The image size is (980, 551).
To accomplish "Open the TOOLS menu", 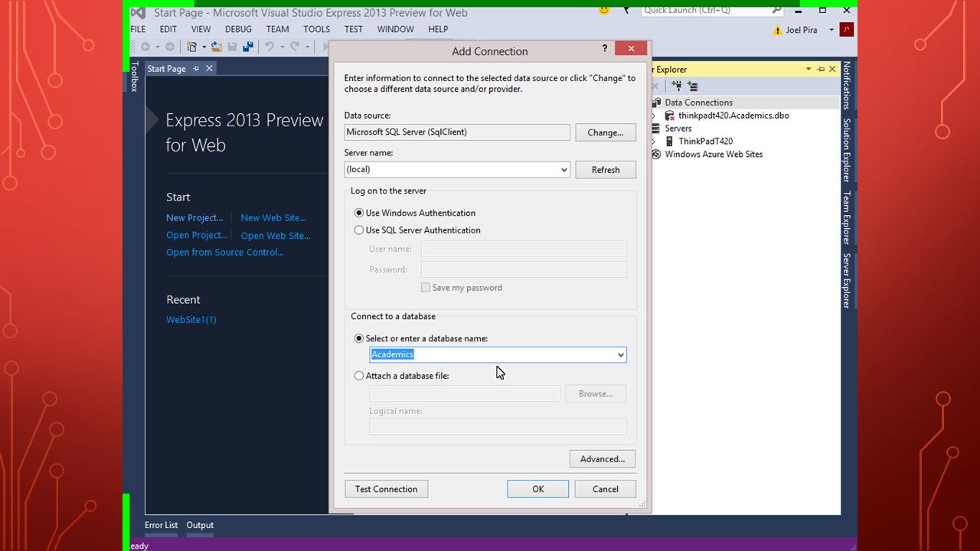I will (x=316, y=29).
